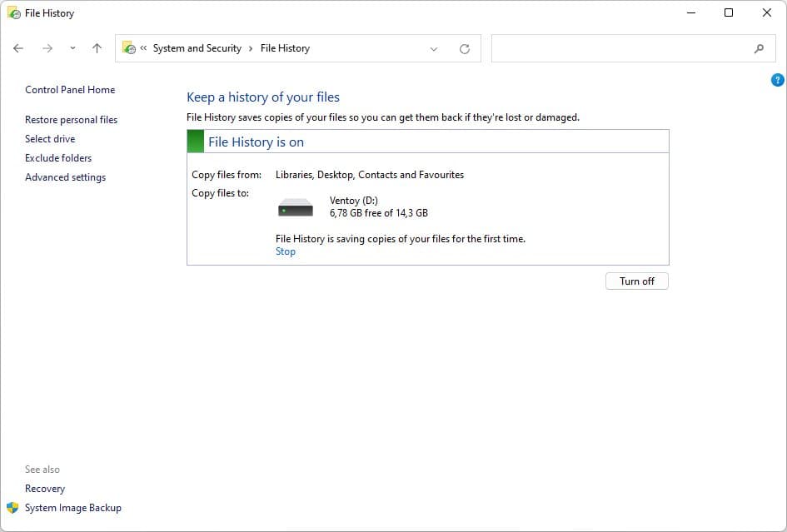This screenshot has height=532, width=787.
Task: Open the address bar history dropdown
Action: [x=434, y=48]
